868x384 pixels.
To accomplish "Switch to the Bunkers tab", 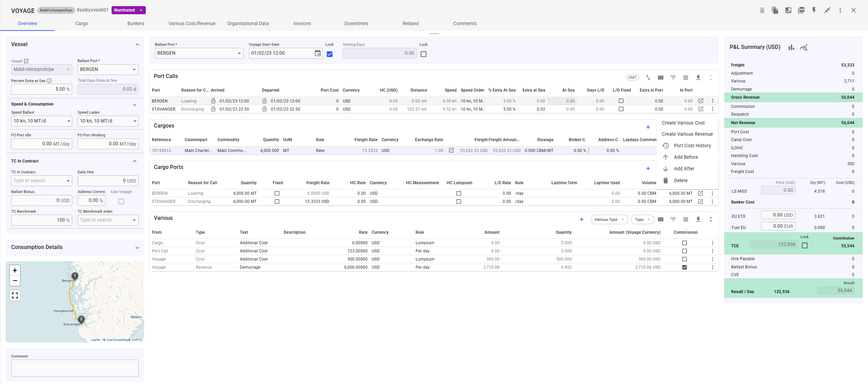I will coord(136,23).
